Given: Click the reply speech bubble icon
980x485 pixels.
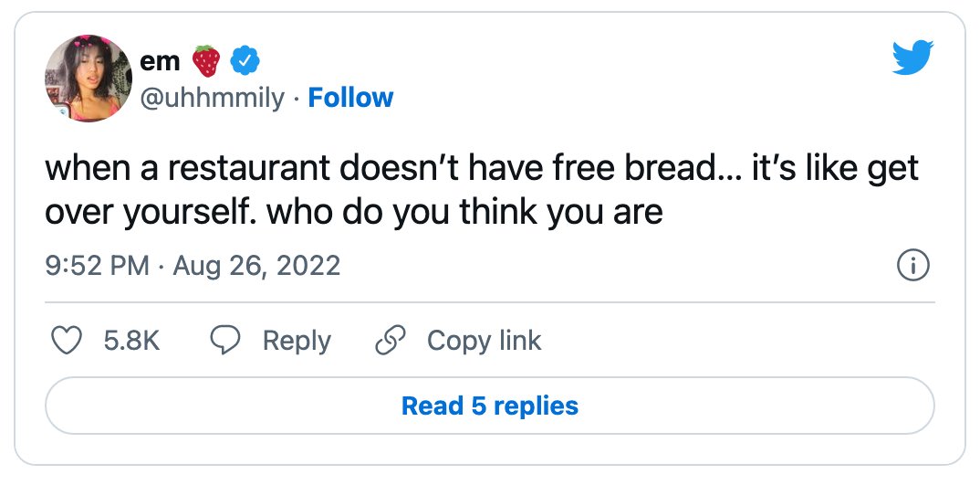Looking at the screenshot, I should [225, 341].
